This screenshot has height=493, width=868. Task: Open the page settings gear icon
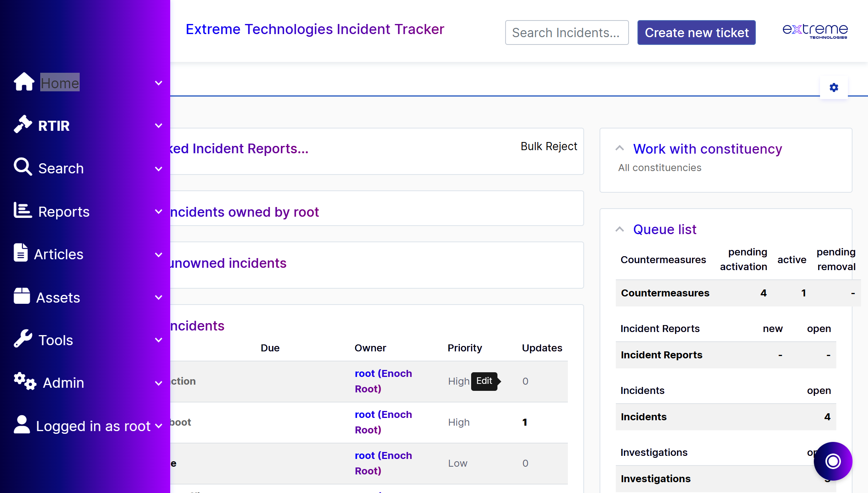[834, 87]
